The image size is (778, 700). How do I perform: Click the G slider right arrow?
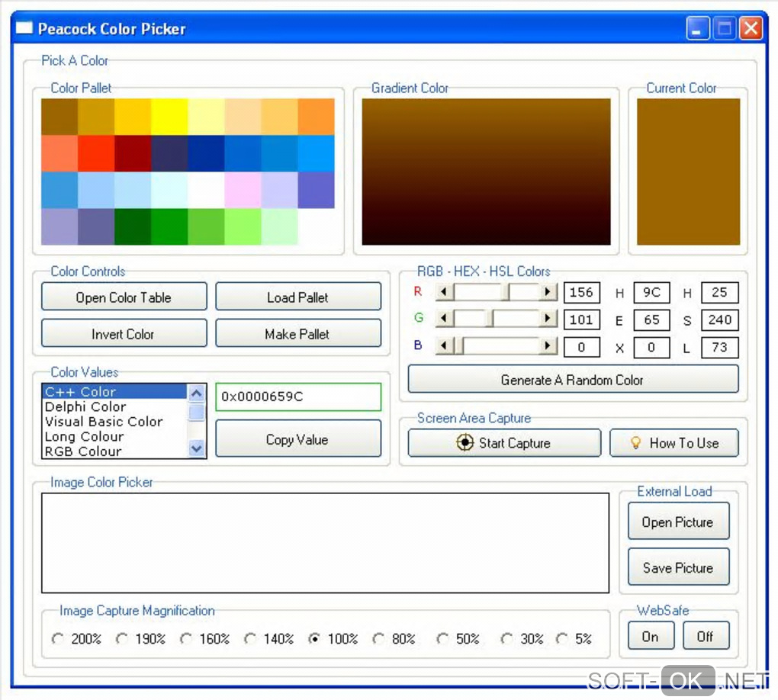(548, 318)
